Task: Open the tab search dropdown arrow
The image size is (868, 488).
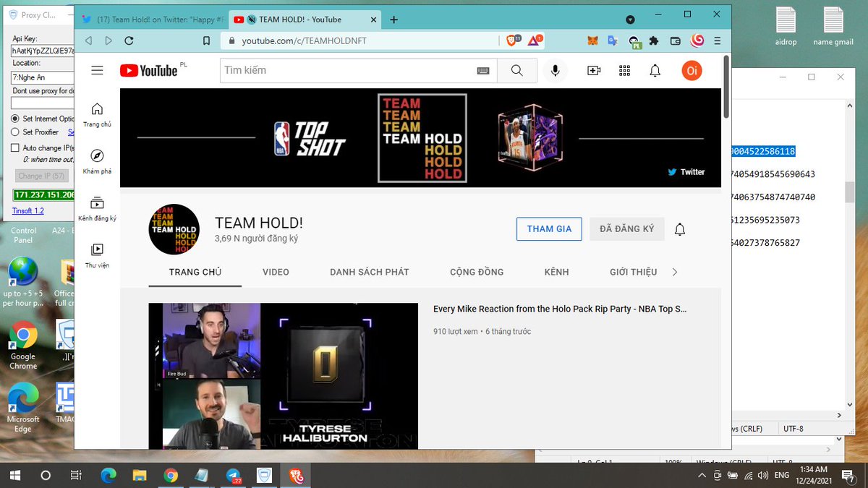Action: (630, 20)
